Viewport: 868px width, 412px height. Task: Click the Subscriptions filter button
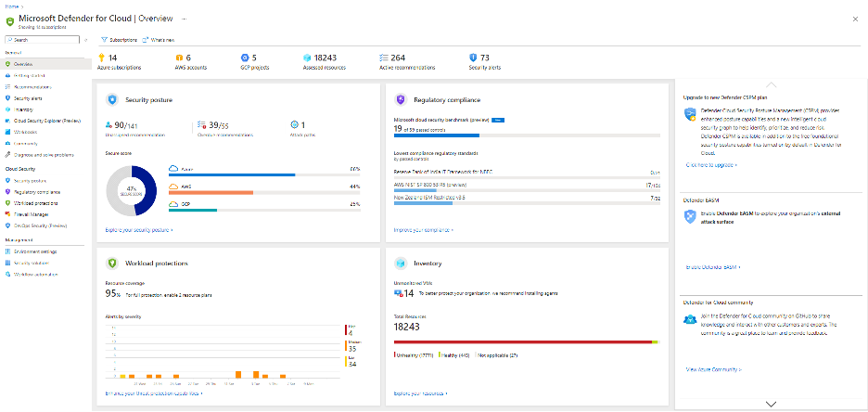(x=119, y=40)
